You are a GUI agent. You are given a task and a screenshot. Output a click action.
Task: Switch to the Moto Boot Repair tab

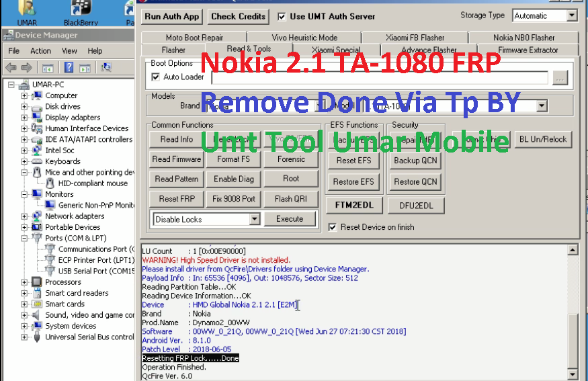click(x=194, y=38)
